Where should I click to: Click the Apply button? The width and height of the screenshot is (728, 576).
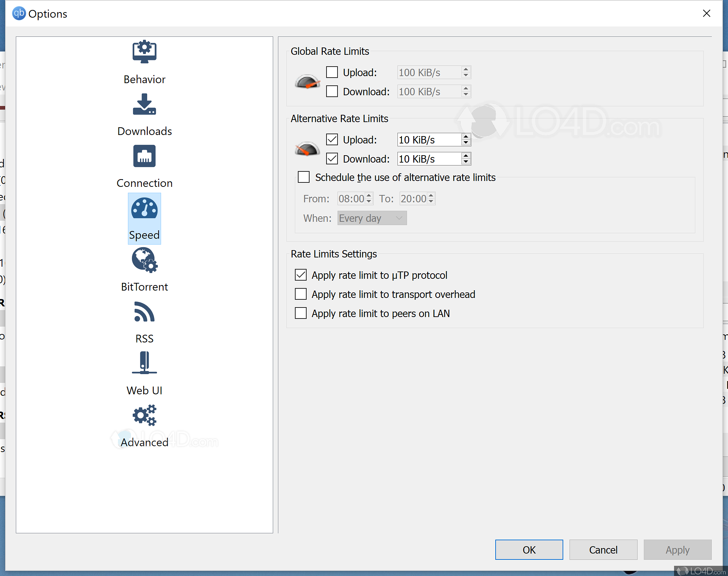[x=677, y=550]
